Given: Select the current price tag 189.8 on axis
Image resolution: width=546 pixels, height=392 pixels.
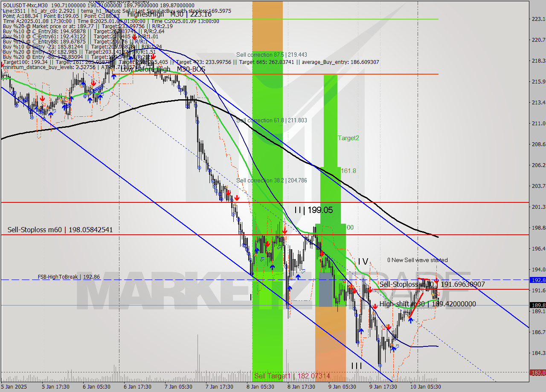Looking at the screenshot, I should [x=537, y=305].
